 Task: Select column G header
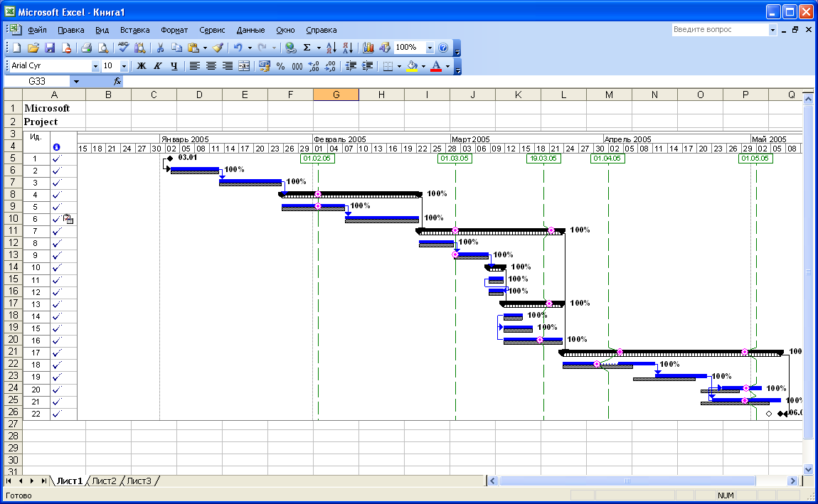pyautogui.click(x=336, y=95)
